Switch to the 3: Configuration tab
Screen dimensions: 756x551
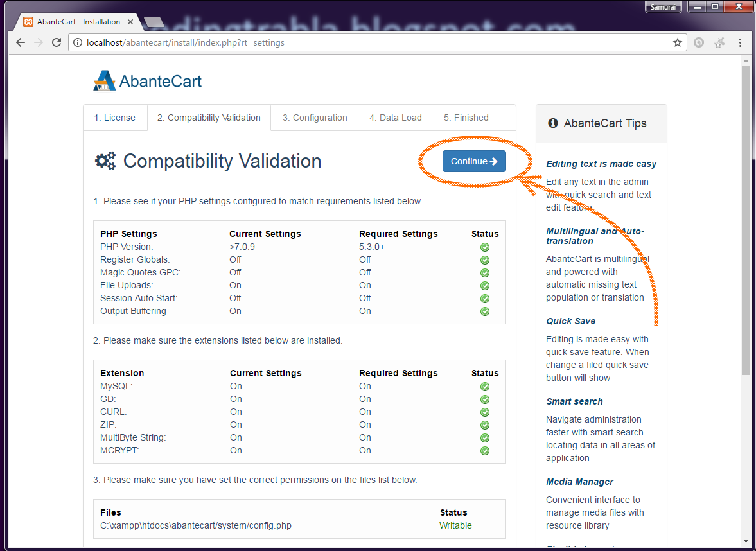315,118
